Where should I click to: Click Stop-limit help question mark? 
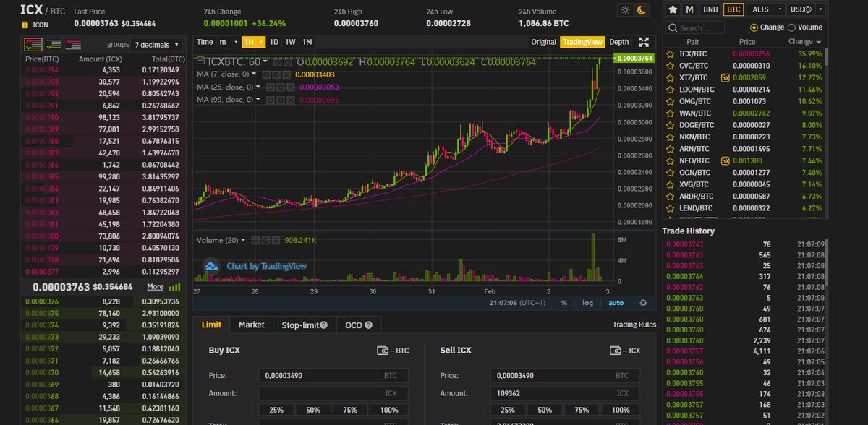[323, 325]
